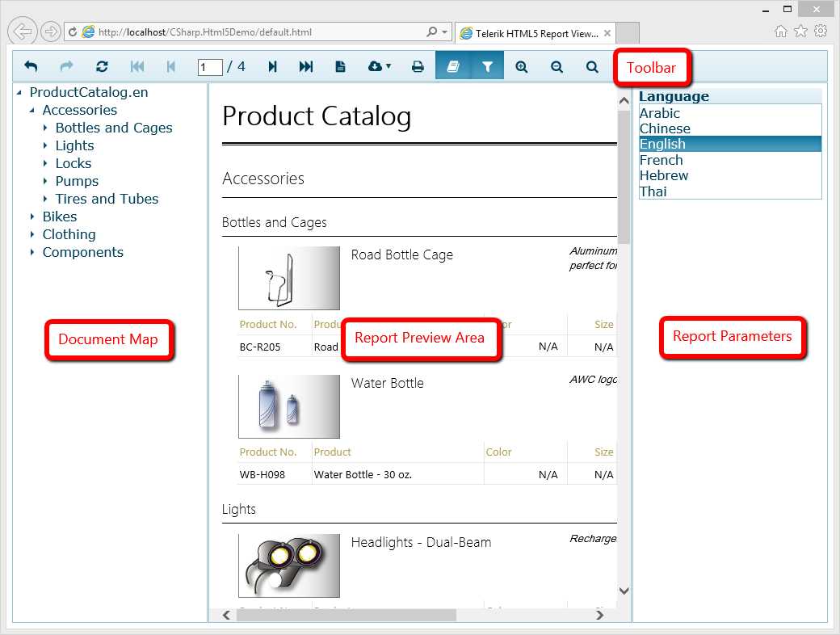Choose Arabic in the Language list
This screenshot has width=840, height=635.
pos(730,113)
